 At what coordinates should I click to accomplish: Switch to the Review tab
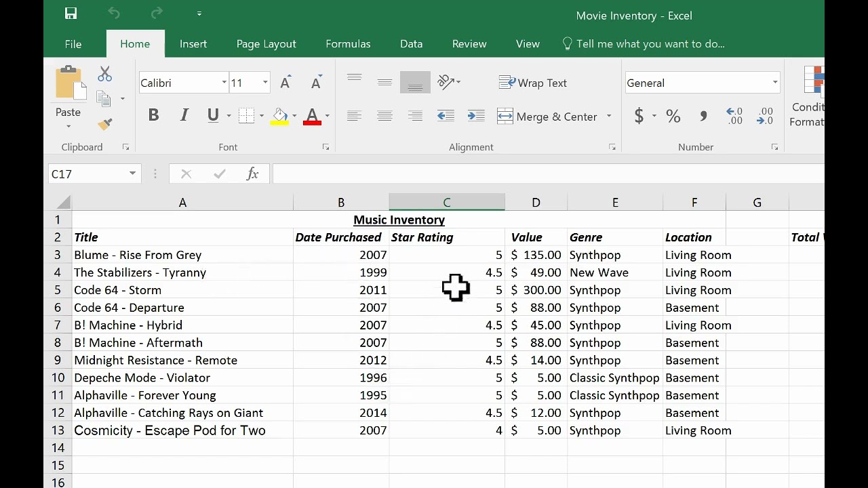pos(469,43)
